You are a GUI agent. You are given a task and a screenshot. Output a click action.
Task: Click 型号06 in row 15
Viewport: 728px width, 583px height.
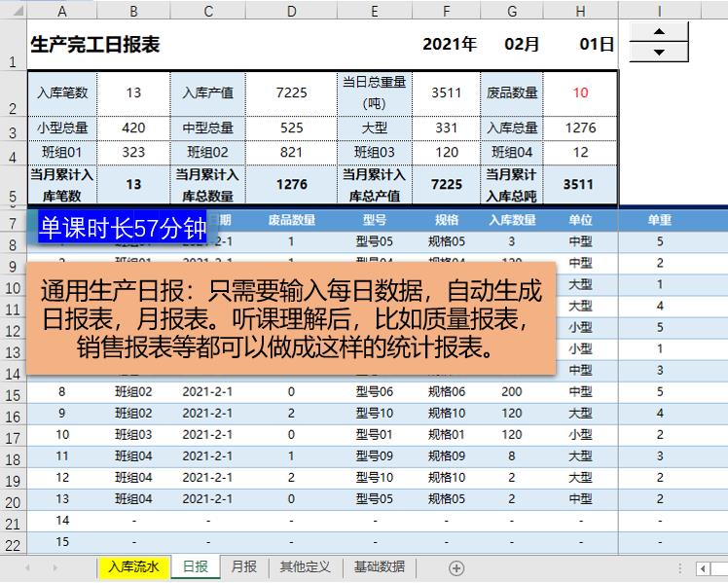(x=374, y=392)
